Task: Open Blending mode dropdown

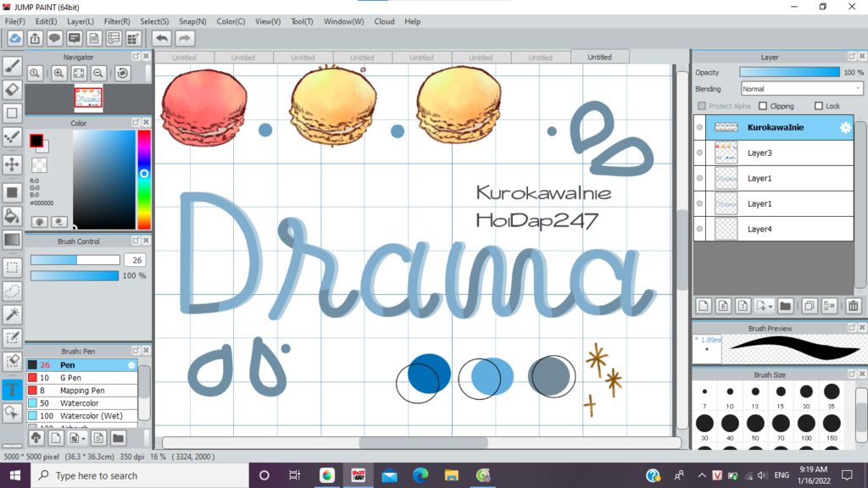Action: tap(802, 88)
